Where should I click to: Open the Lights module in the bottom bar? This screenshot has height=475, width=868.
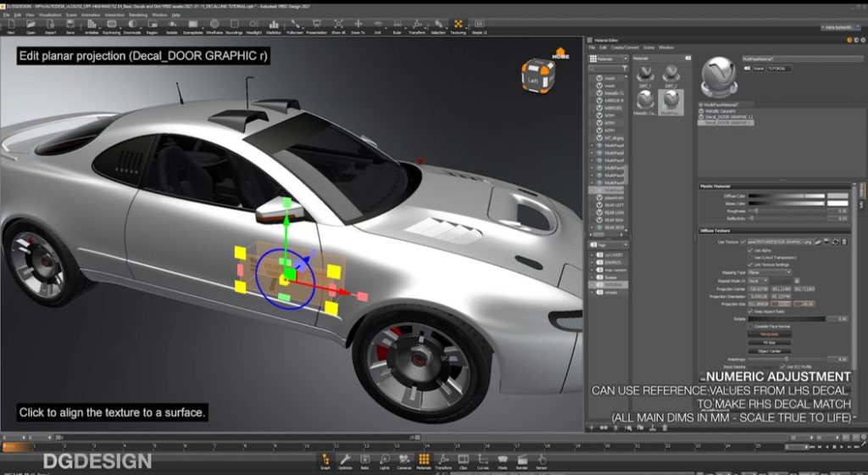[384, 461]
